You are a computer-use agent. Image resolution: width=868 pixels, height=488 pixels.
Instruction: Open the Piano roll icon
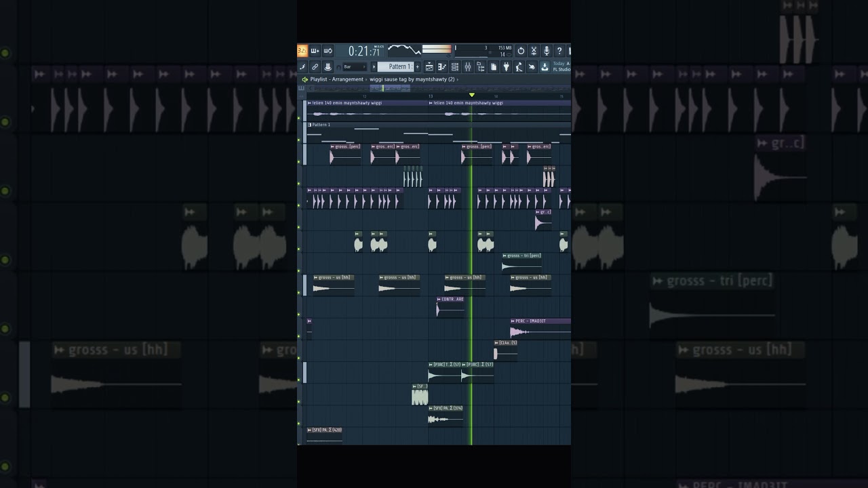click(442, 66)
